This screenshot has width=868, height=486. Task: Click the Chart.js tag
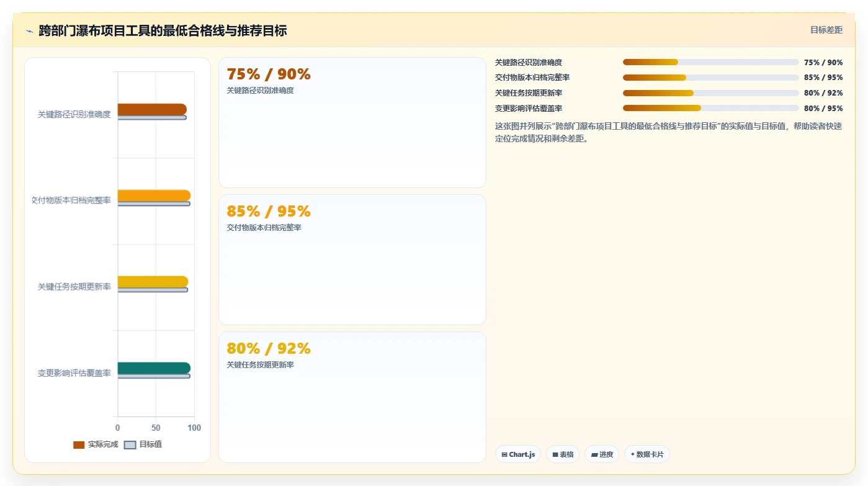click(518, 454)
